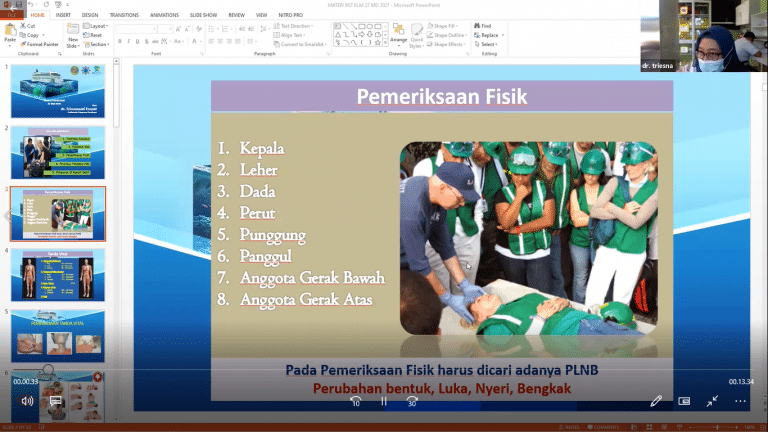The width and height of the screenshot is (768, 432).
Task: Switch to the DESIGN ribbon tab
Action: coord(90,15)
